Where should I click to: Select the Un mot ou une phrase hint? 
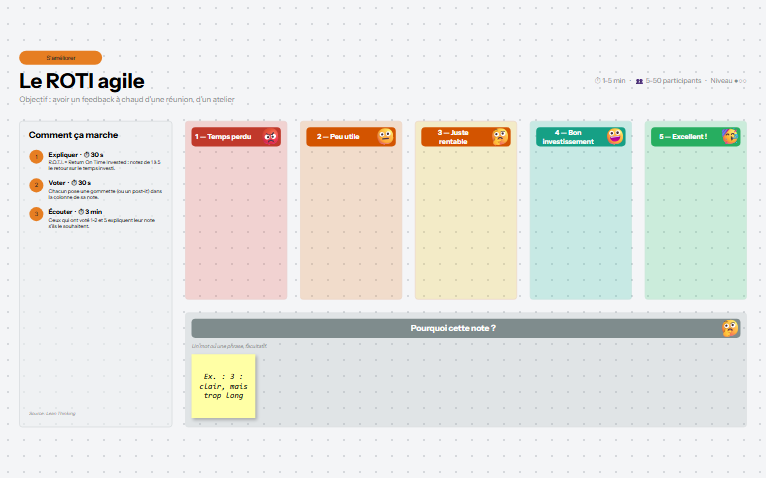229,346
